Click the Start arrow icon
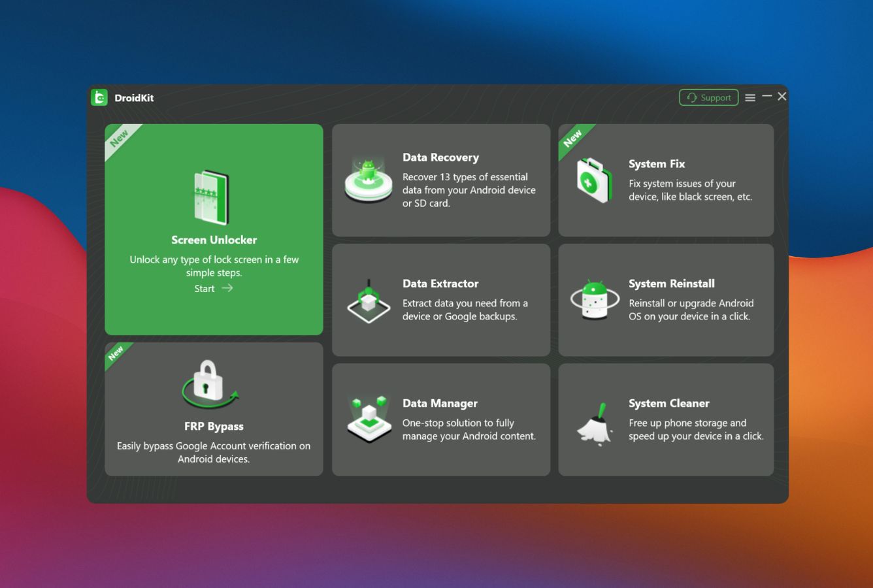This screenshot has height=588, width=873. pos(227,288)
